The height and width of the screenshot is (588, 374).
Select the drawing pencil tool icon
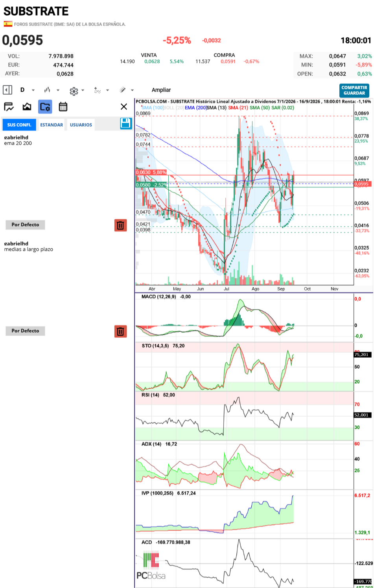pos(123,90)
